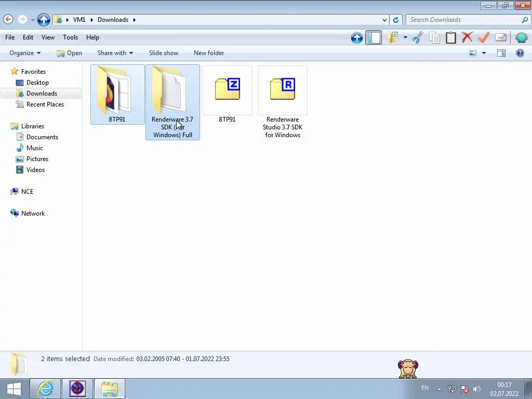
Task: Toggle the navigation pane toolbar button
Action: point(374,37)
